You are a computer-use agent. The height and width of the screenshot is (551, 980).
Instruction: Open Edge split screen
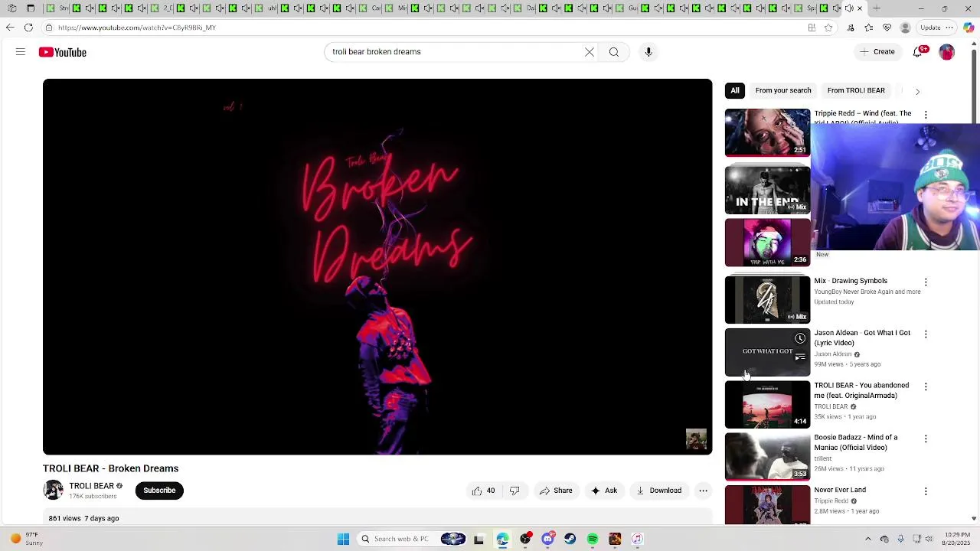(812, 28)
